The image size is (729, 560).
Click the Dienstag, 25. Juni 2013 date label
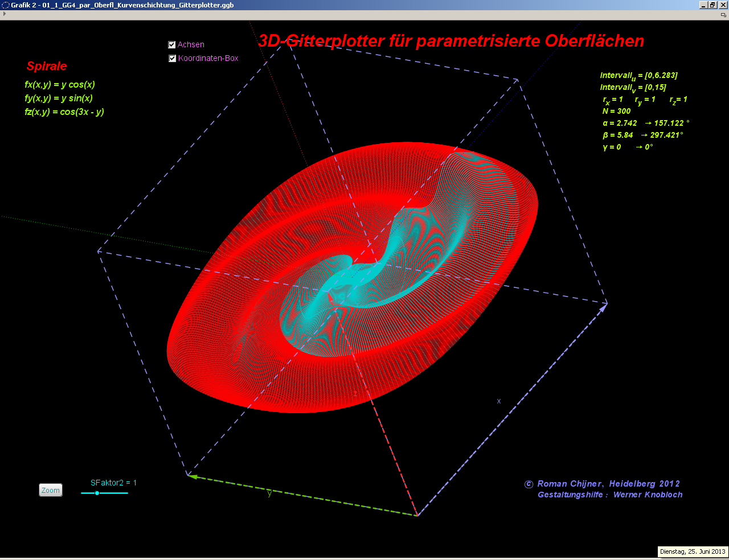point(693,551)
